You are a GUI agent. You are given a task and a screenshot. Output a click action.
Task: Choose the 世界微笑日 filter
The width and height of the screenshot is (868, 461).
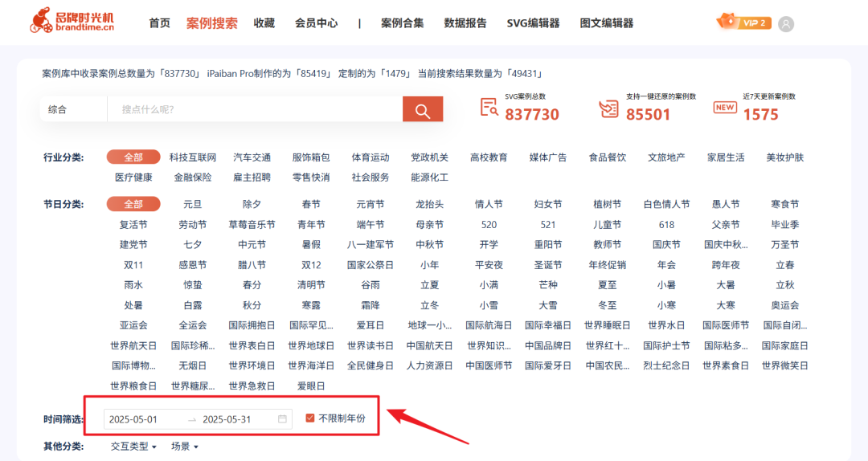click(x=785, y=365)
